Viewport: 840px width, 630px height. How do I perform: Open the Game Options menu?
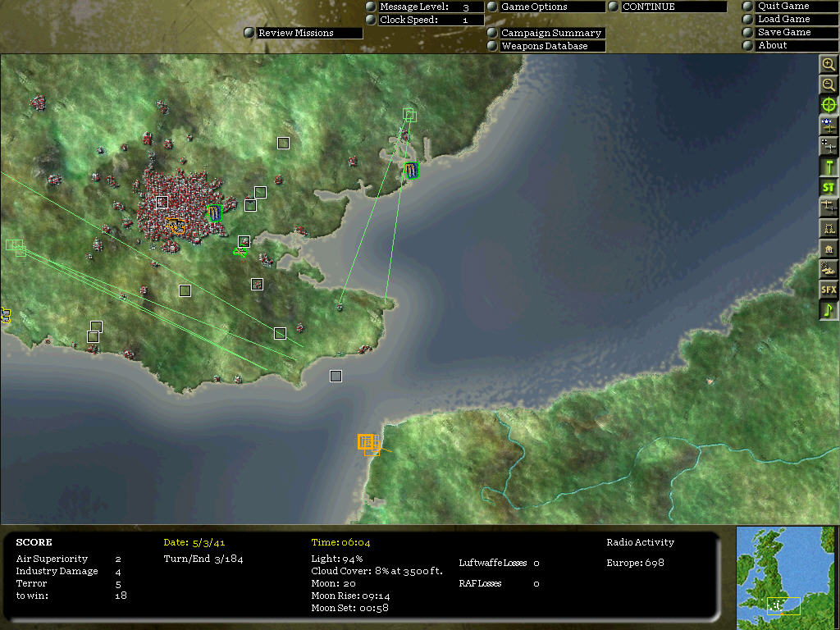[x=552, y=7]
